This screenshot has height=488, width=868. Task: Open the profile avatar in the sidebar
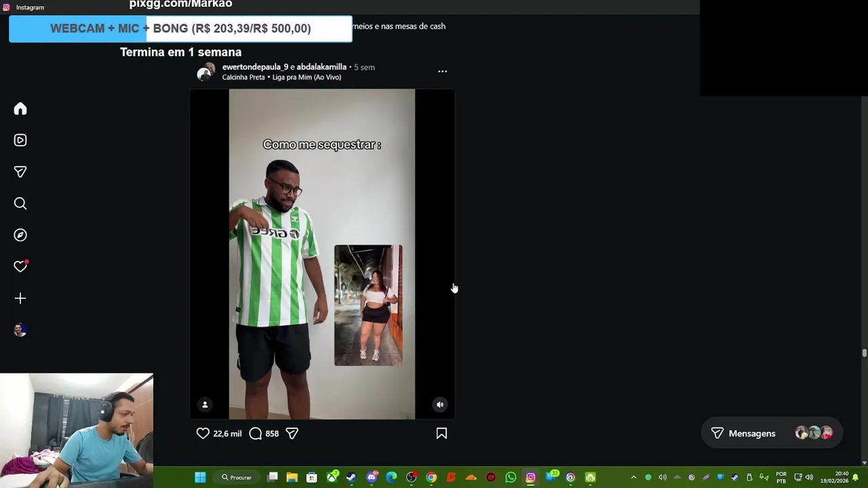coord(20,330)
